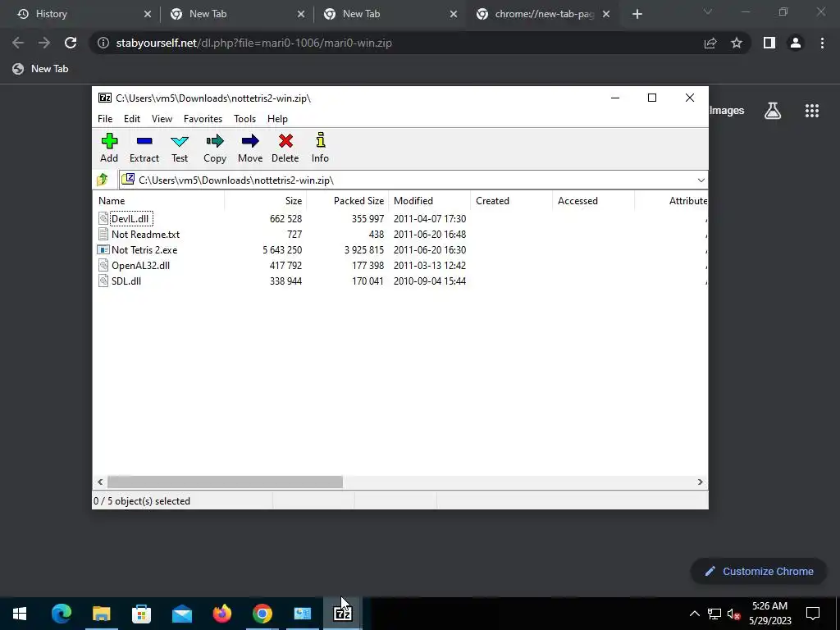840x630 pixels.
Task: Select the DevIL.dll file
Action: pos(131,218)
